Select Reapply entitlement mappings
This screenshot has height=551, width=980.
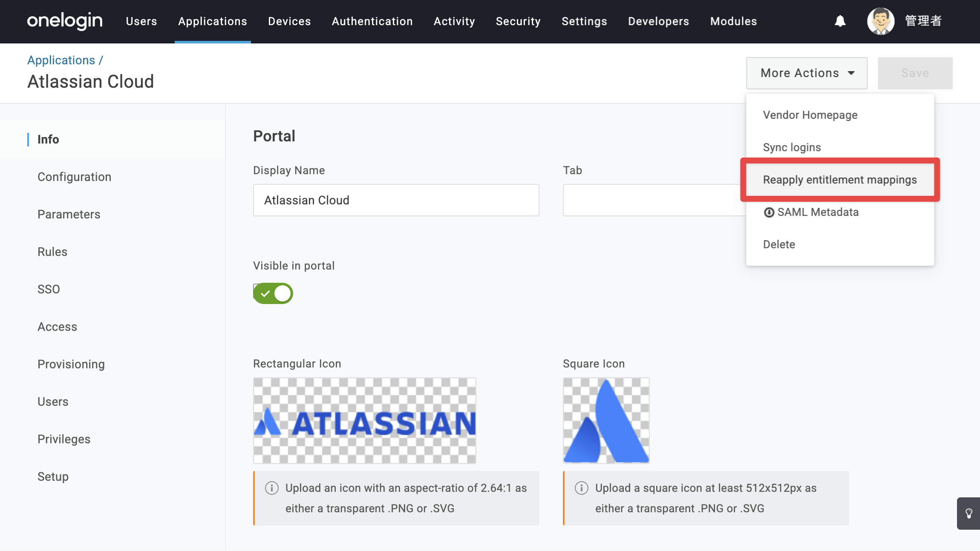pyautogui.click(x=840, y=180)
